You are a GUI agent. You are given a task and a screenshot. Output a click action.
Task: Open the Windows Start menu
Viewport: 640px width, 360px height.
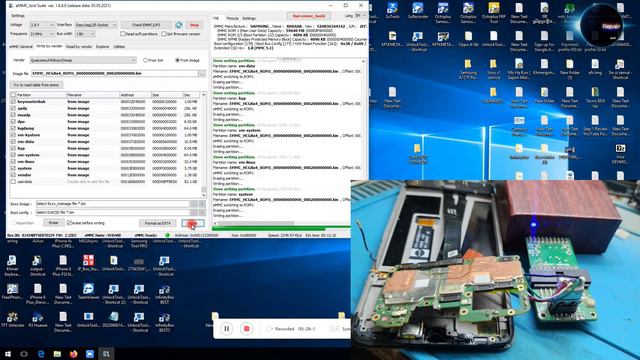(7, 354)
